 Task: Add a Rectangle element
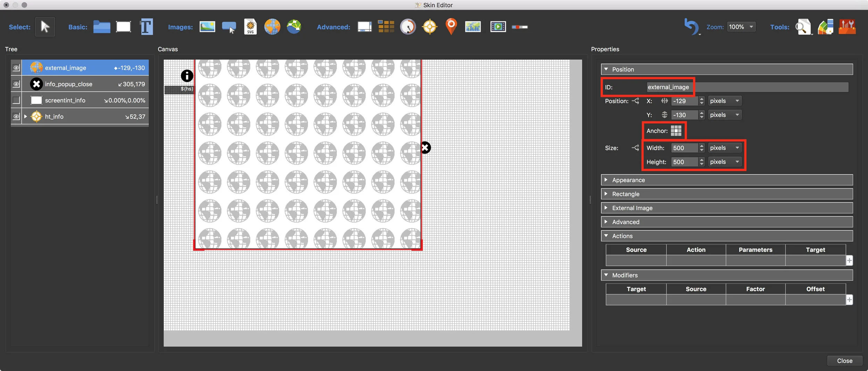(x=124, y=27)
